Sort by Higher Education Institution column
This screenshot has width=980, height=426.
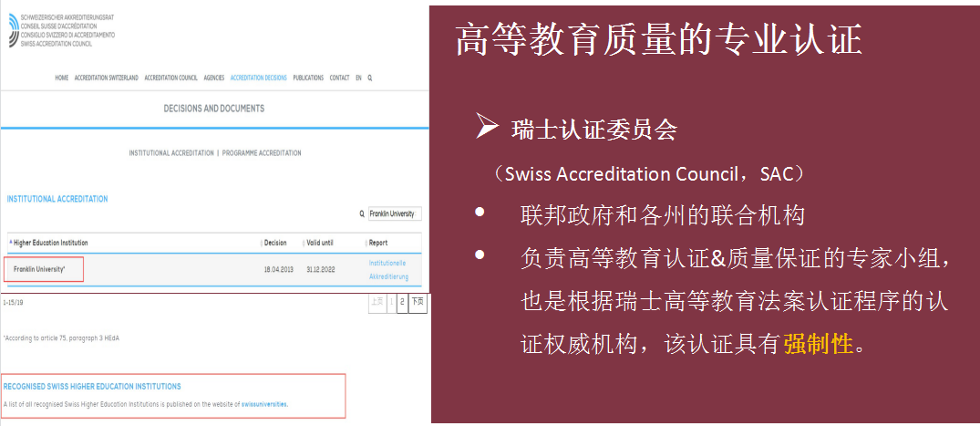pos(51,244)
